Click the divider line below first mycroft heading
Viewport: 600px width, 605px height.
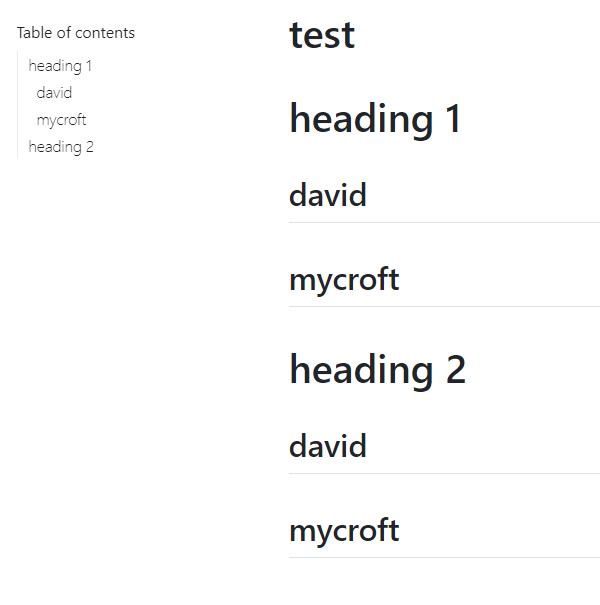pyautogui.click(x=445, y=307)
